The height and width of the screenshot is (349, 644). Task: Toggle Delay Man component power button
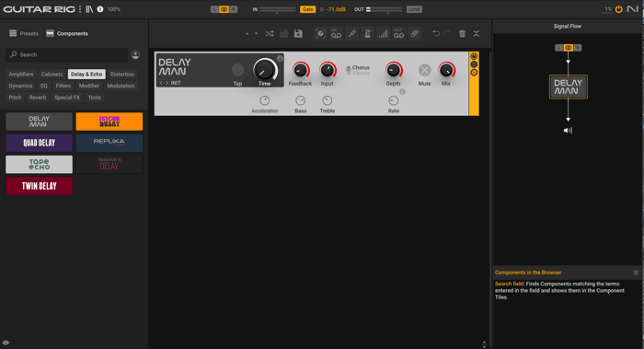pyautogui.click(x=474, y=56)
